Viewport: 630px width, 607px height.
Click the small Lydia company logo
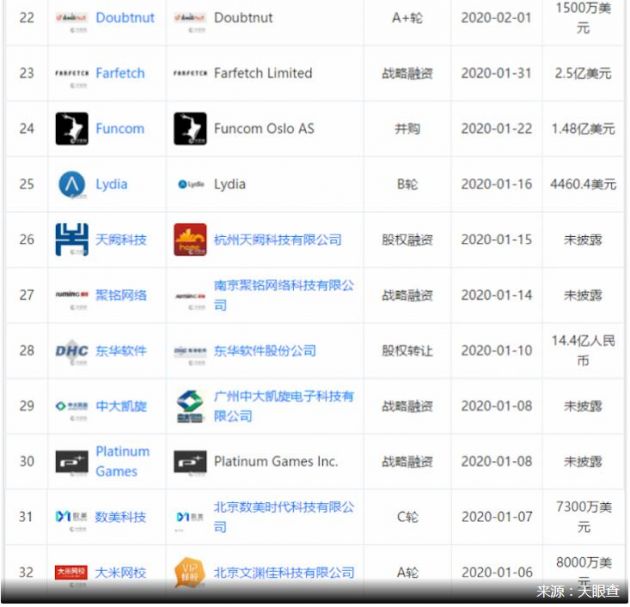coord(191,184)
